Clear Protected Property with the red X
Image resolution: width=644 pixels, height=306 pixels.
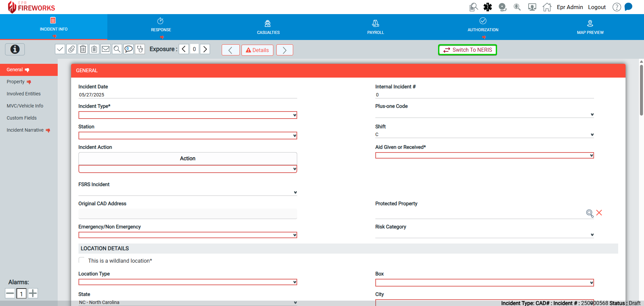pyautogui.click(x=600, y=213)
